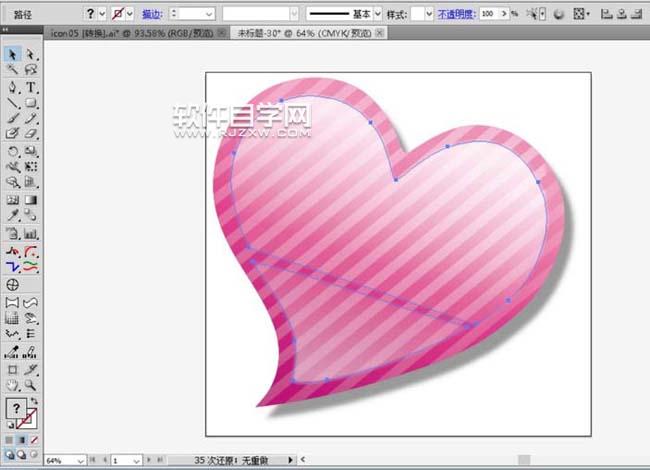The height and width of the screenshot is (470, 650).
Task: Click the 描边 stroke link
Action: [x=152, y=14]
